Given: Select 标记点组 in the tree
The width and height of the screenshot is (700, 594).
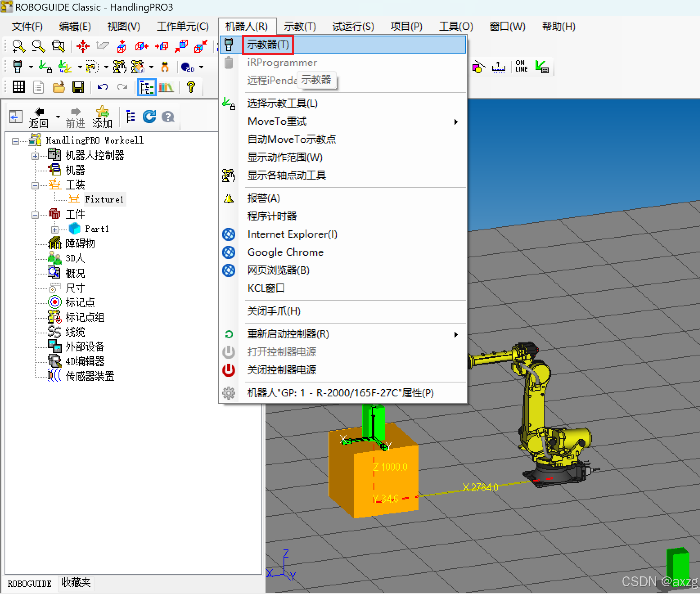Looking at the screenshot, I should coord(85,317).
